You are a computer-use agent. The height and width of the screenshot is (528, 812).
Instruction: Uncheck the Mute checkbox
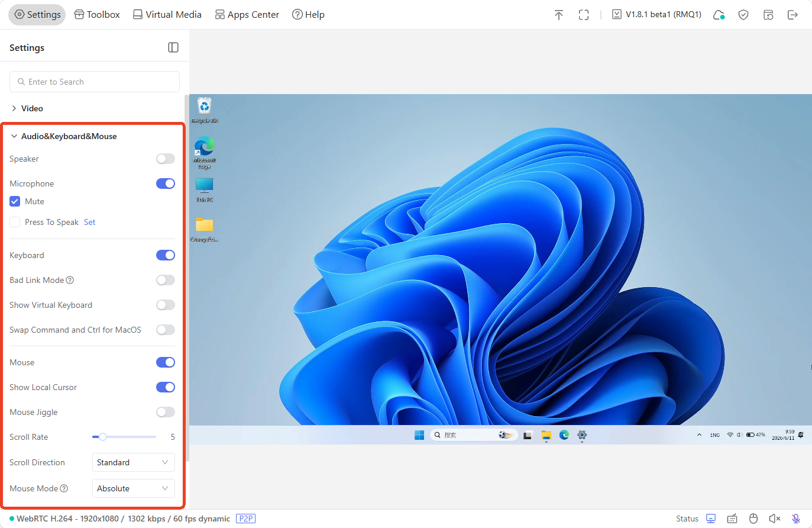15,201
